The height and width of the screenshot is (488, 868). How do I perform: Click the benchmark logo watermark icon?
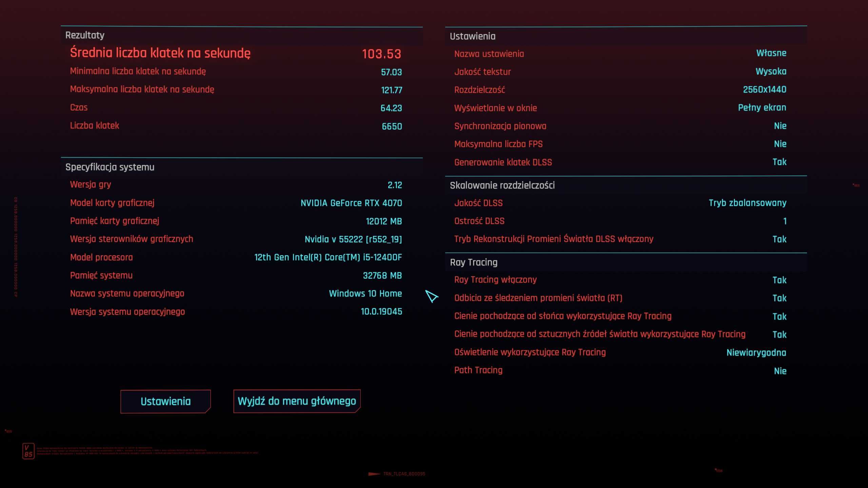click(x=28, y=450)
